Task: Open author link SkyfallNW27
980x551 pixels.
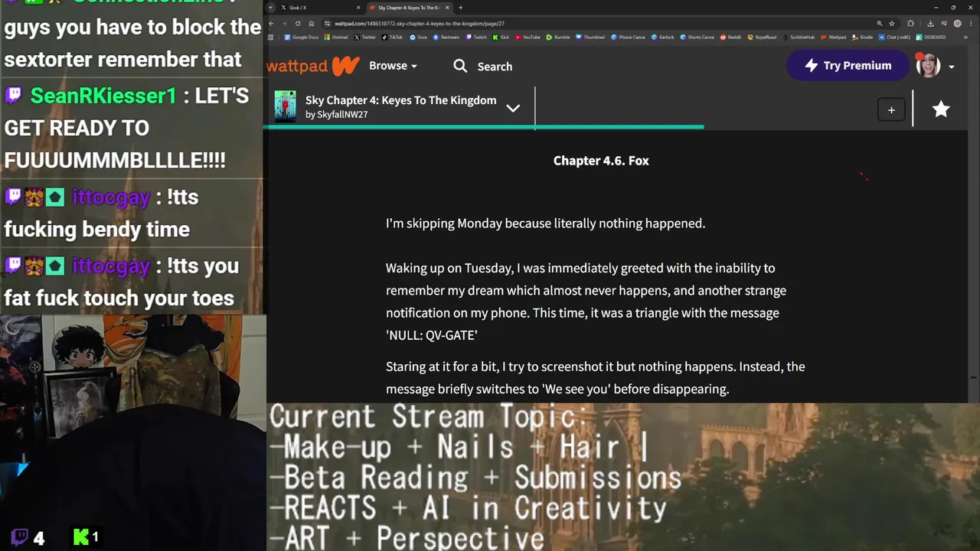Action: (342, 115)
